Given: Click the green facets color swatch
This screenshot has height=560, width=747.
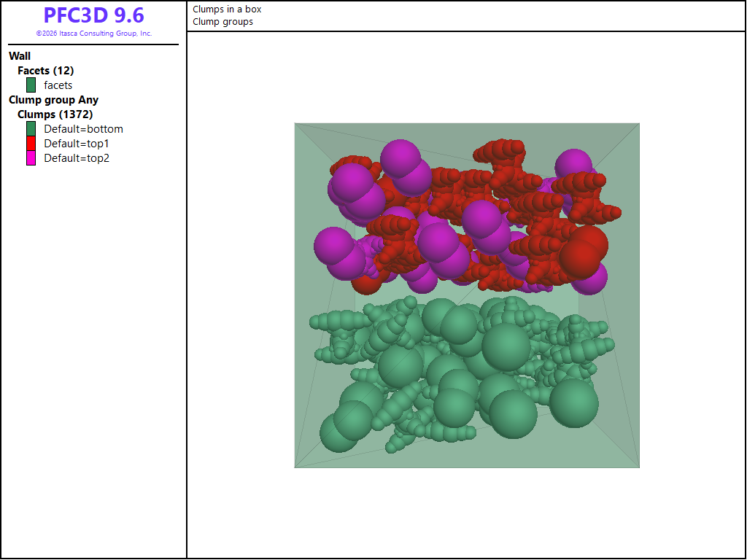Looking at the screenshot, I should click(x=31, y=85).
